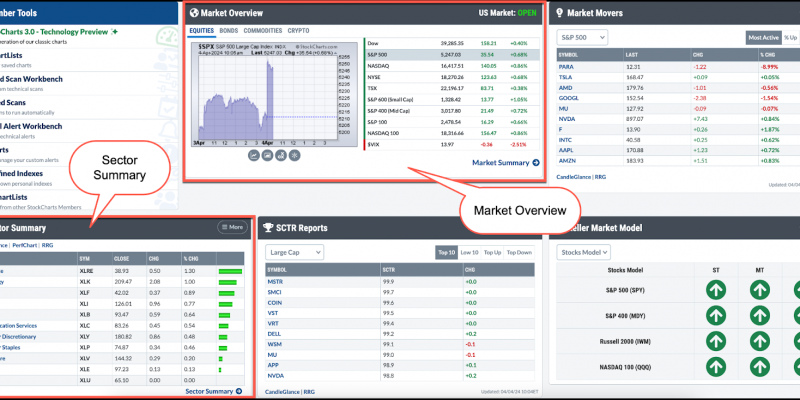Click the NASDAQ 100 (QQQ) ST up-arrow icon
The height and width of the screenshot is (400, 800).
point(716,367)
